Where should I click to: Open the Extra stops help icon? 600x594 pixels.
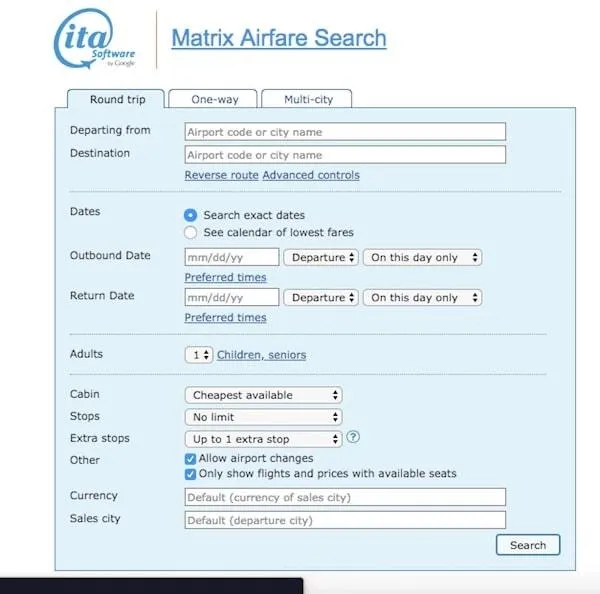pyautogui.click(x=353, y=437)
